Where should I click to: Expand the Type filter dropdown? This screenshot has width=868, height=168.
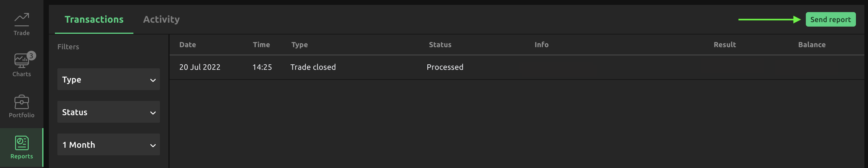tap(108, 79)
